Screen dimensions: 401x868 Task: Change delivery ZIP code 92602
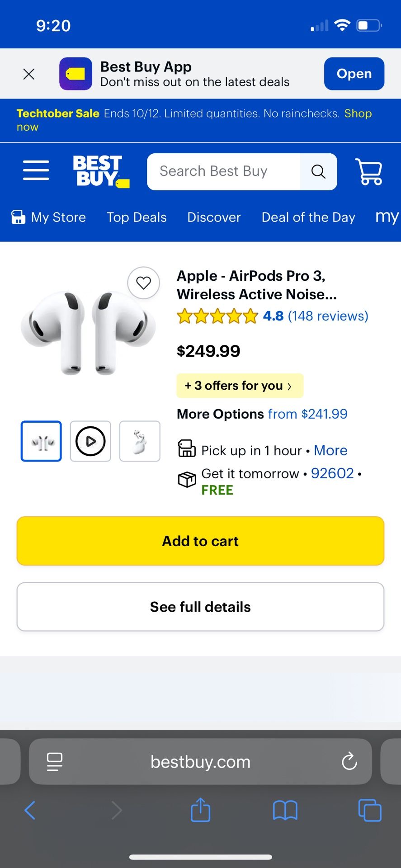332,473
